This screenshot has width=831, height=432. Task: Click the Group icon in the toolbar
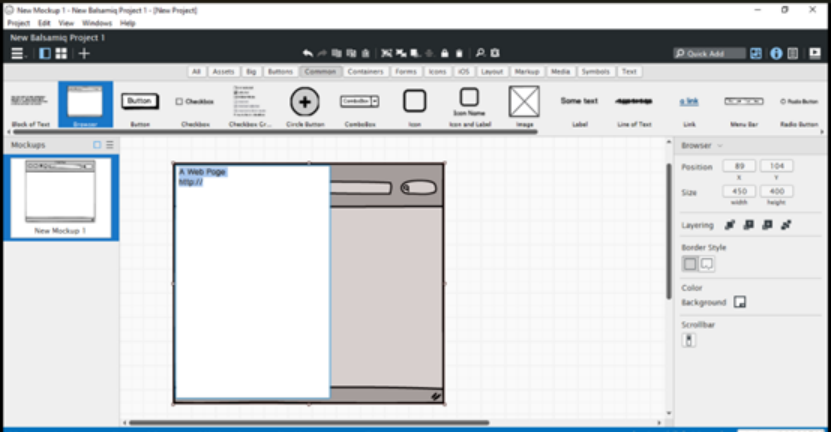tap(387, 53)
